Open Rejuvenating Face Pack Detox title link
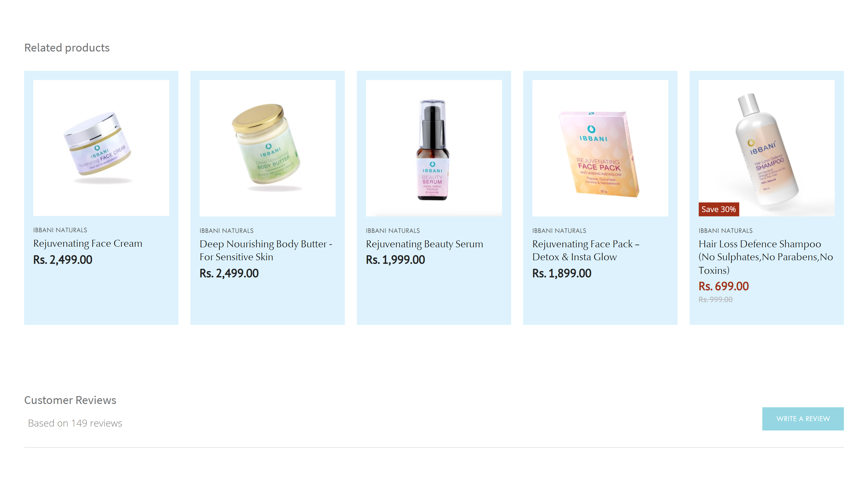The height and width of the screenshot is (488, 868). (586, 250)
